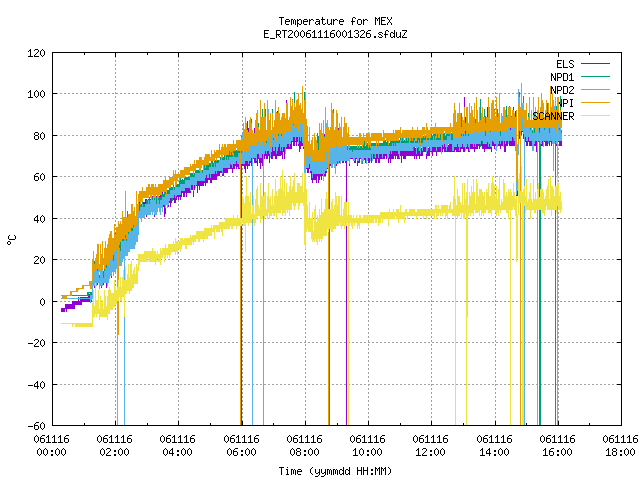Image resolution: width=640 pixels, height=480 pixels.
Task: Click the NPD1 legend label
Action: (562, 77)
